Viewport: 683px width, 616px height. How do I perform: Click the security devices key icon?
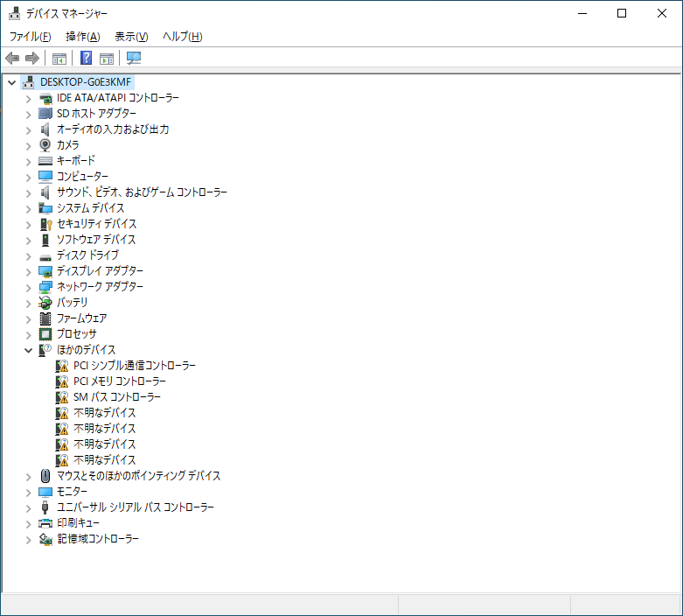pos(45,224)
